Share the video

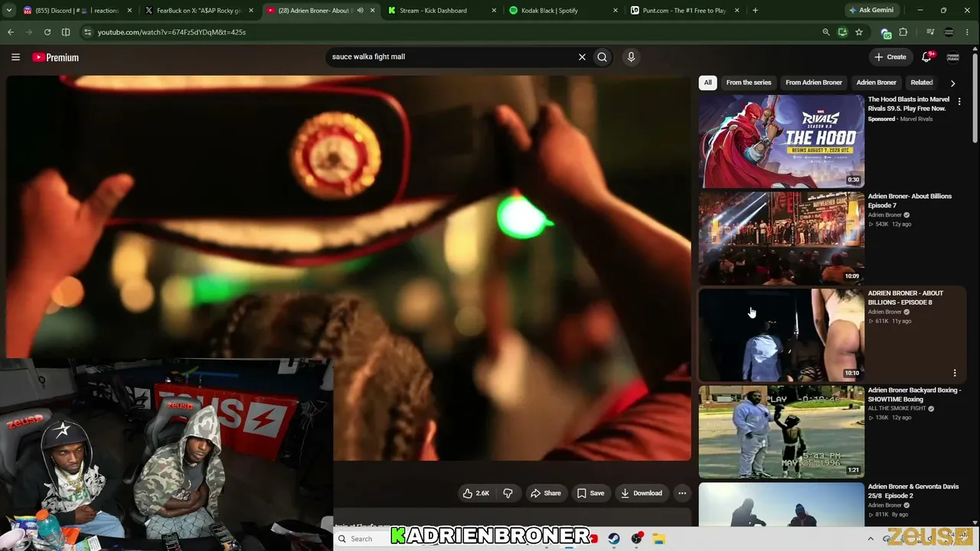click(x=546, y=494)
